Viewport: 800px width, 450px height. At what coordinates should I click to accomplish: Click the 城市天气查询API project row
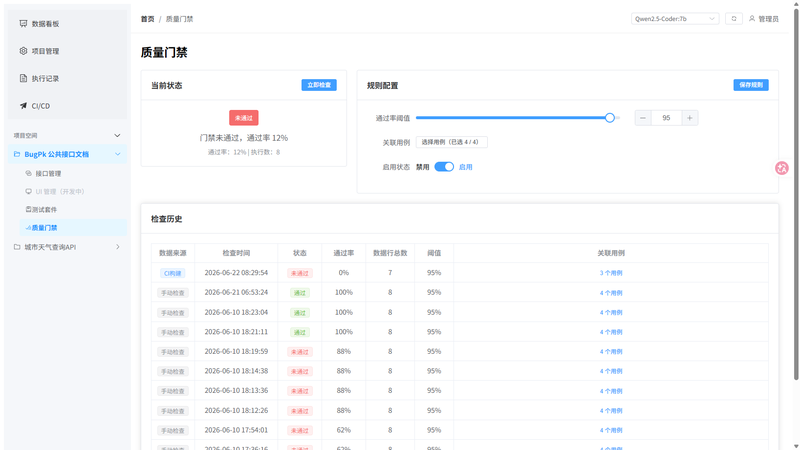67,247
